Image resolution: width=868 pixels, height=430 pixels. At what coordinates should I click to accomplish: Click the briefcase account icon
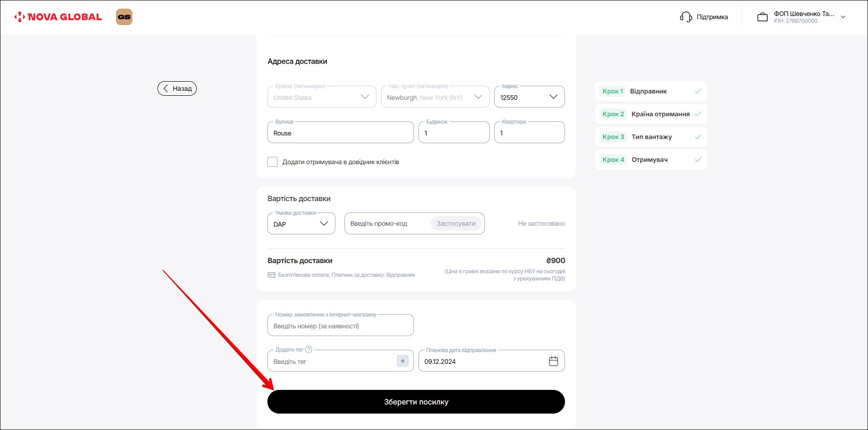coord(762,17)
